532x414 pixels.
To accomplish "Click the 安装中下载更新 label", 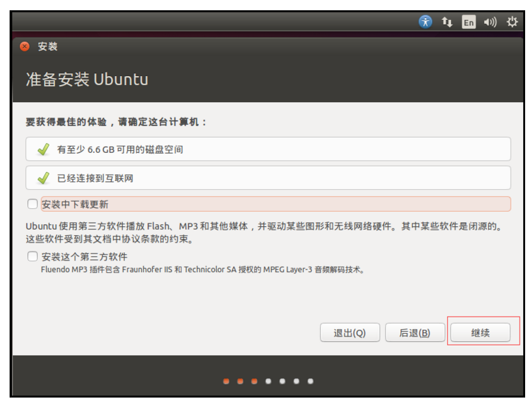I will click(x=75, y=204).
